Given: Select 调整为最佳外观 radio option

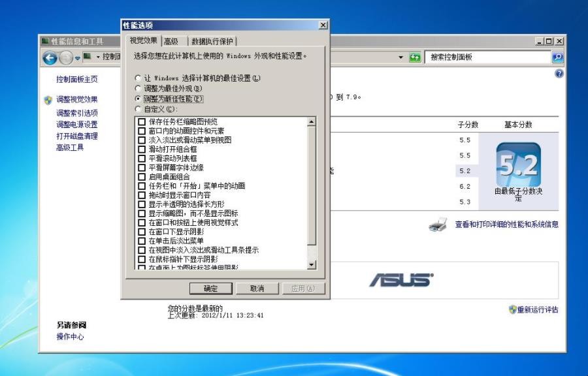Looking at the screenshot, I should (x=138, y=88).
